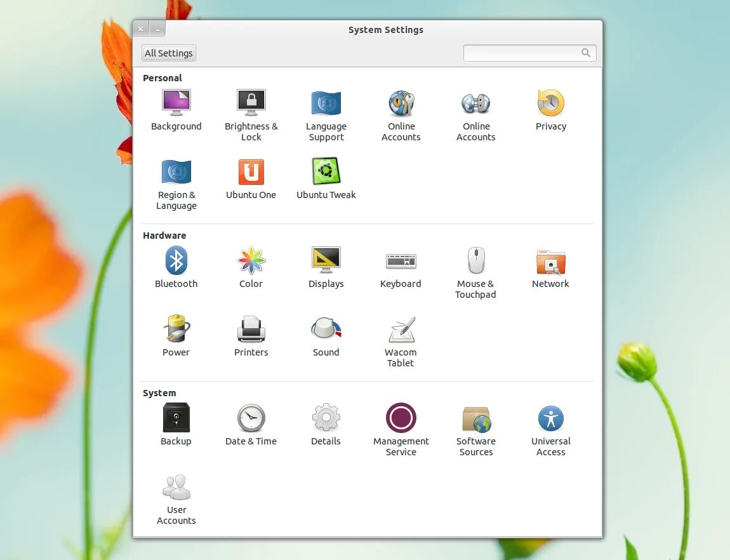The width and height of the screenshot is (730, 560).
Task: Open the Background settings icon
Action: [176, 102]
